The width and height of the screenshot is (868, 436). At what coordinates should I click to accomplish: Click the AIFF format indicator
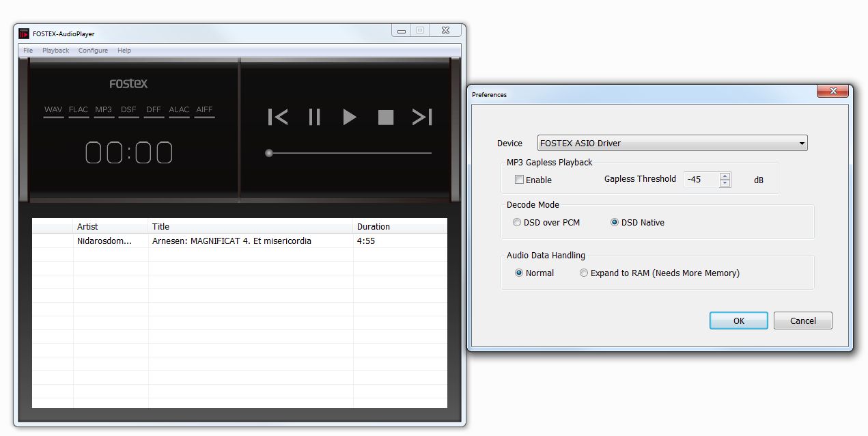(x=204, y=110)
